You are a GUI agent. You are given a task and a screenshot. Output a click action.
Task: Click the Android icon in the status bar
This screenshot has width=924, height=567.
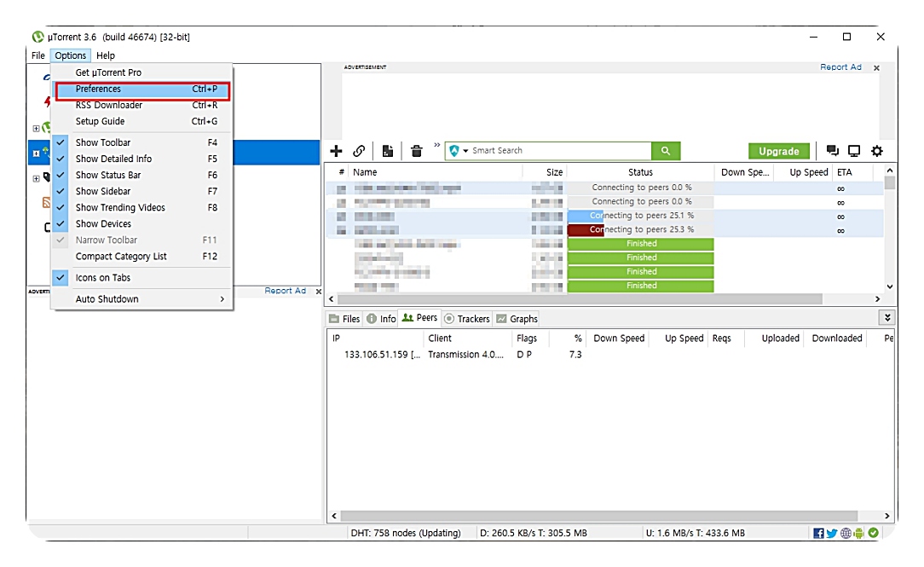[858, 533]
